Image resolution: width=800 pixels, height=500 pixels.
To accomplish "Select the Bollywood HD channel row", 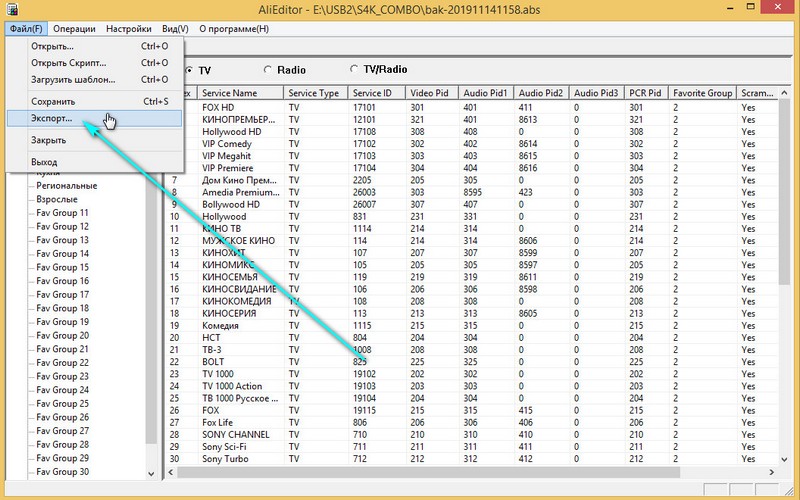I will tap(472, 205).
